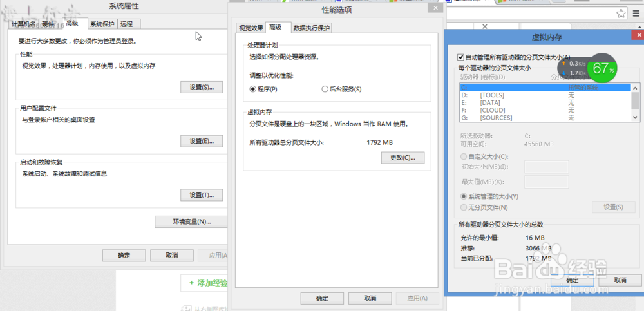This screenshot has height=311, width=644.
Task: Select the F: [CLOUD] drive row
Action: pos(545,110)
